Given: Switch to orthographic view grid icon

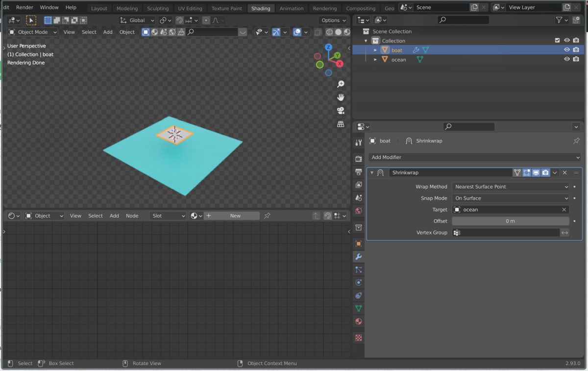Looking at the screenshot, I should pyautogui.click(x=341, y=124).
